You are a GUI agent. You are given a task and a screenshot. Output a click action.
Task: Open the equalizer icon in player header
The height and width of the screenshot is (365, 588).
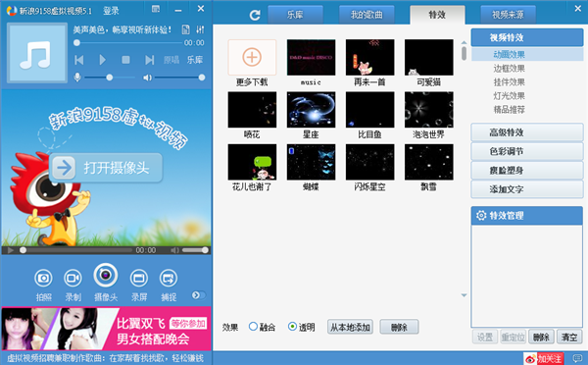click(200, 29)
